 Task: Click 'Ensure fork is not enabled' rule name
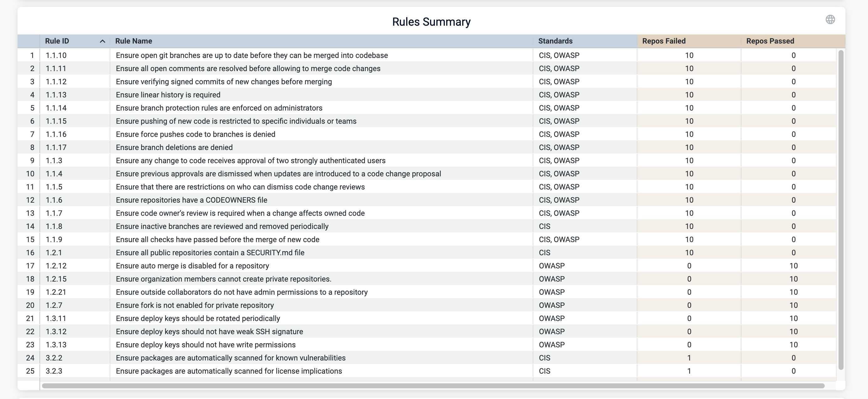point(194,305)
